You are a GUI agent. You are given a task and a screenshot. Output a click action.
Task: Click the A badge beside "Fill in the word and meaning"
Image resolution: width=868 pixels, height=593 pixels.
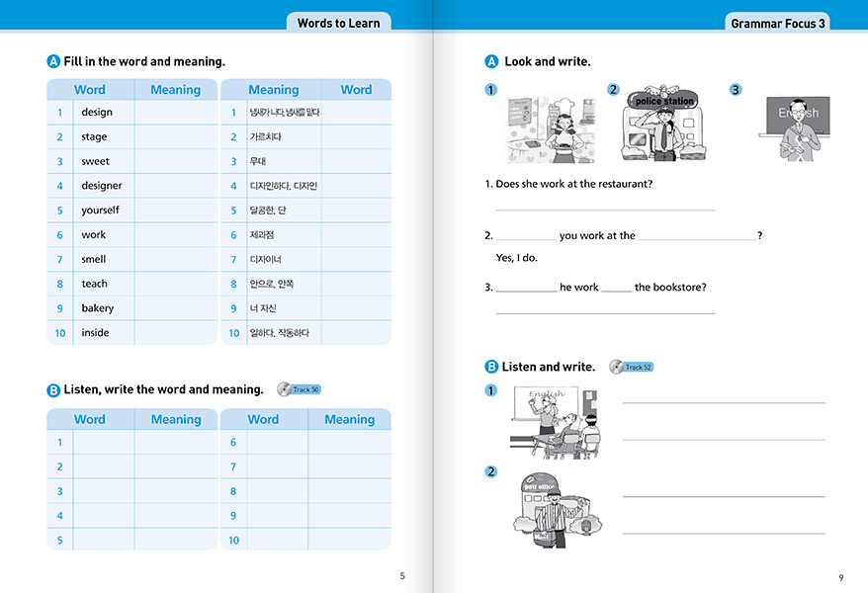[x=53, y=61]
